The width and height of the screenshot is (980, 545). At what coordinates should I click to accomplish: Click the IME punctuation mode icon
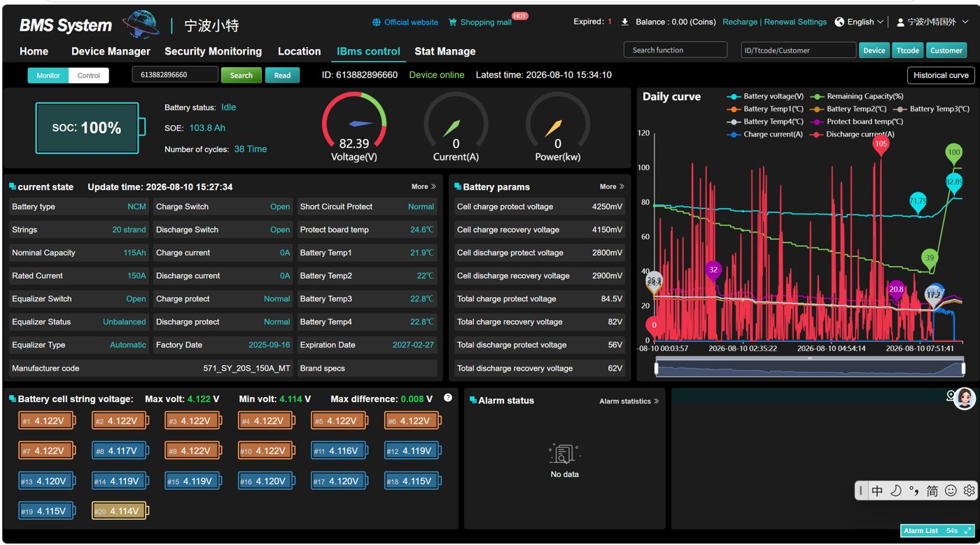pyautogui.click(x=913, y=490)
